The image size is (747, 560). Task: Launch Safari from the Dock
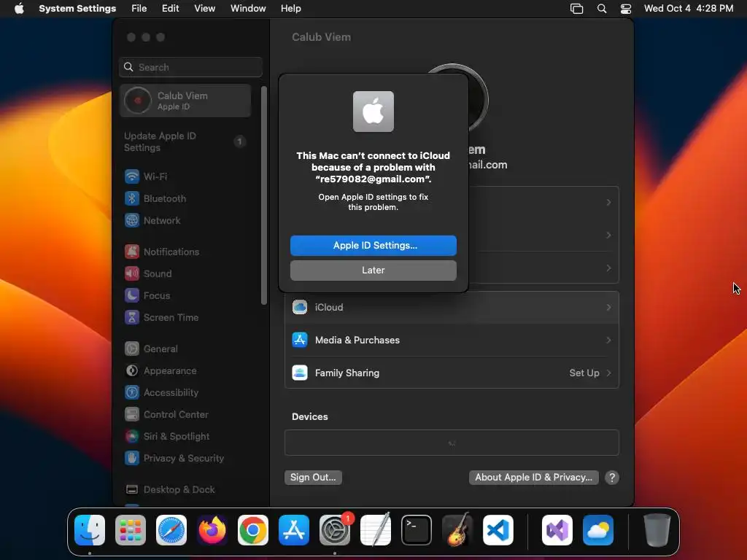click(171, 530)
